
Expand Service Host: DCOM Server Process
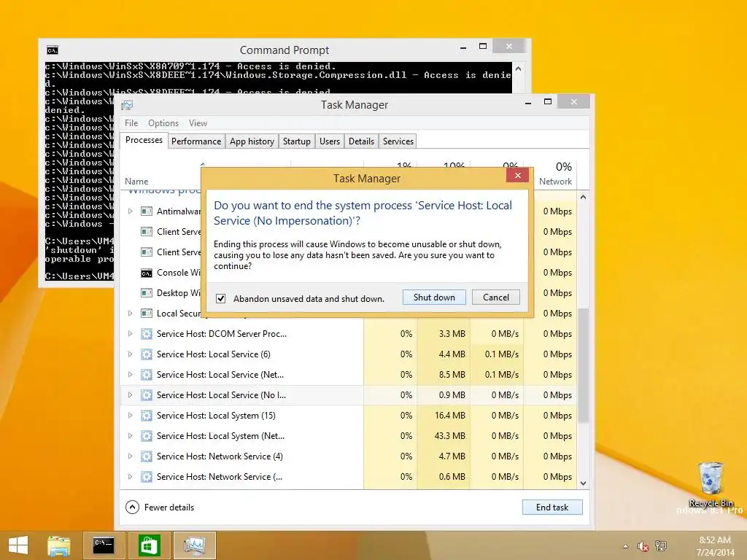(x=130, y=334)
